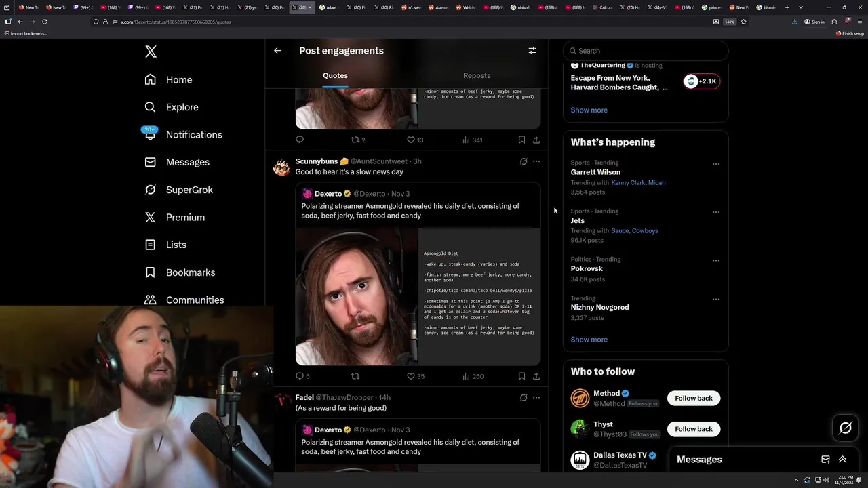Follow back Thyst account
868x488 pixels.
pos(694,429)
